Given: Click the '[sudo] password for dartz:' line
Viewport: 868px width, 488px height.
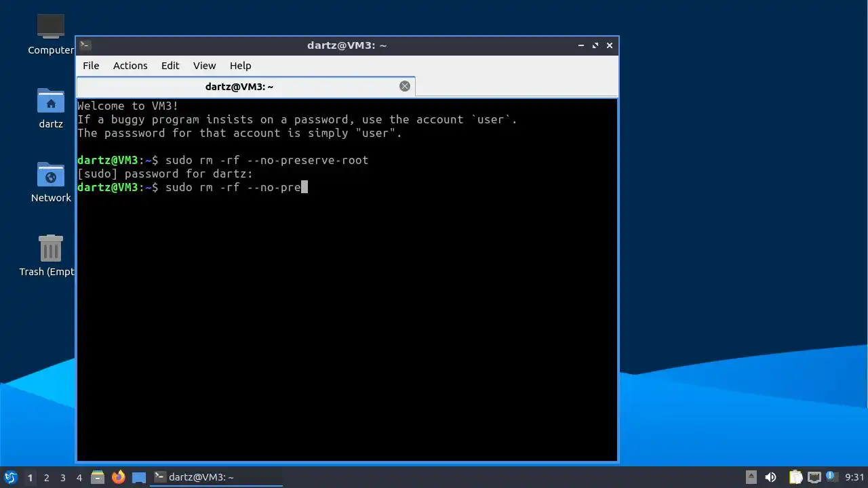Looking at the screenshot, I should [x=165, y=174].
